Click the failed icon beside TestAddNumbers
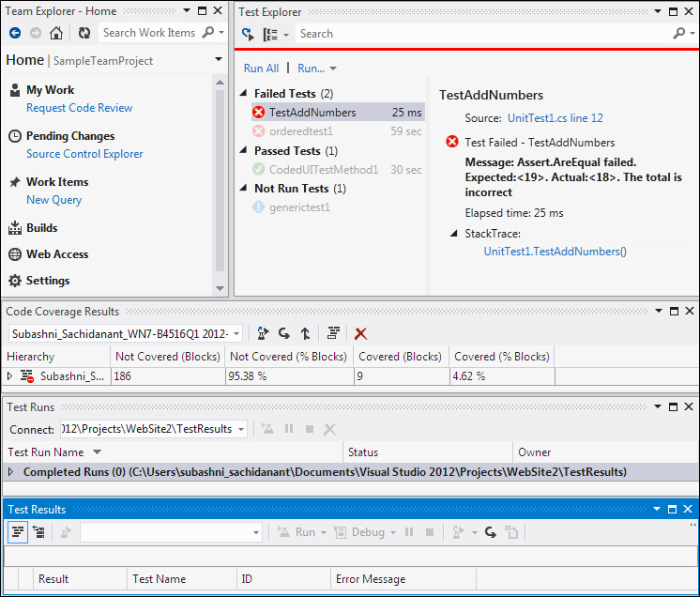700x597 pixels. tap(258, 112)
